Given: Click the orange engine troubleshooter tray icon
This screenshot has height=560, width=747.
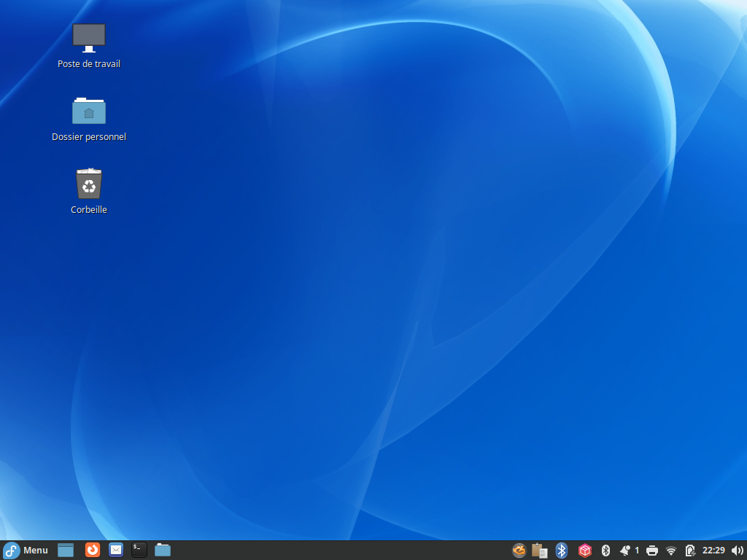Looking at the screenshot, I should point(519,551).
